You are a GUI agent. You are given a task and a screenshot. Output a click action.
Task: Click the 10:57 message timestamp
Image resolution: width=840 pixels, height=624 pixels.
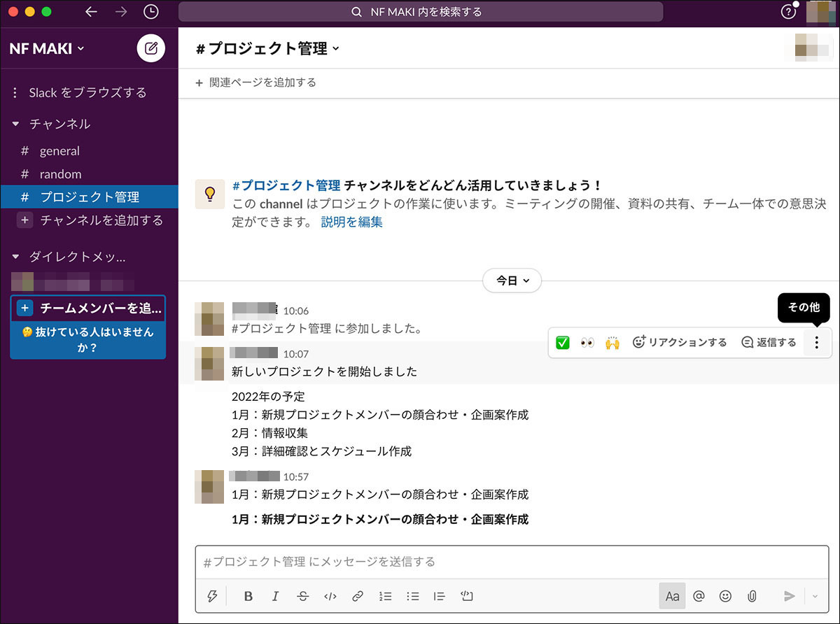pos(295,476)
